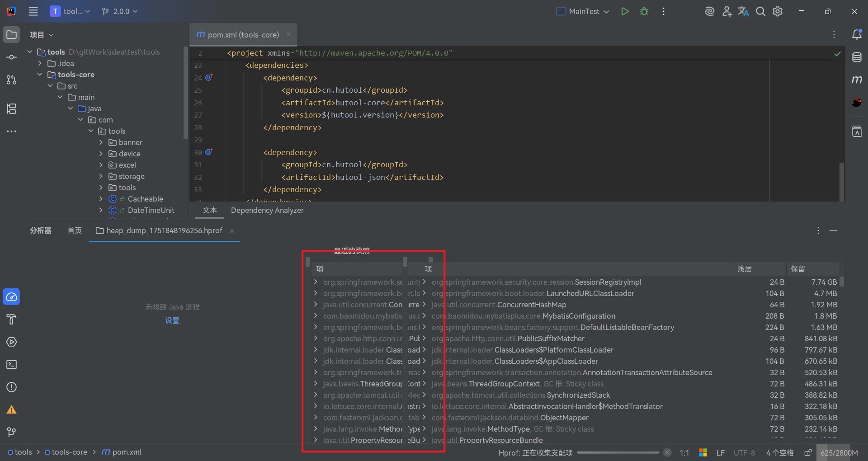The height and width of the screenshot is (461, 868).
Task: Open the AI assistant spiral icon
Action: pos(710,11)
